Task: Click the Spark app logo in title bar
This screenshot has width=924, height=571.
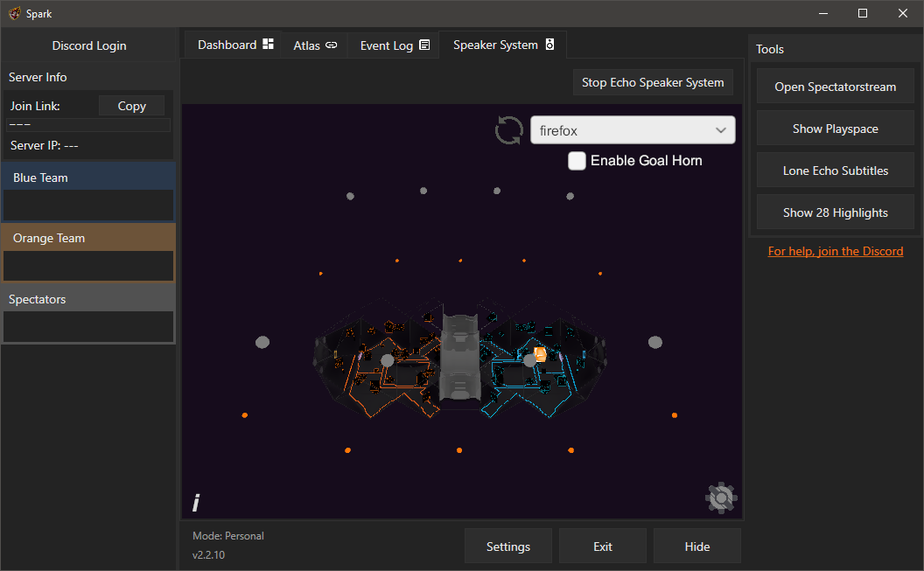Action: (x=15, y=13)
